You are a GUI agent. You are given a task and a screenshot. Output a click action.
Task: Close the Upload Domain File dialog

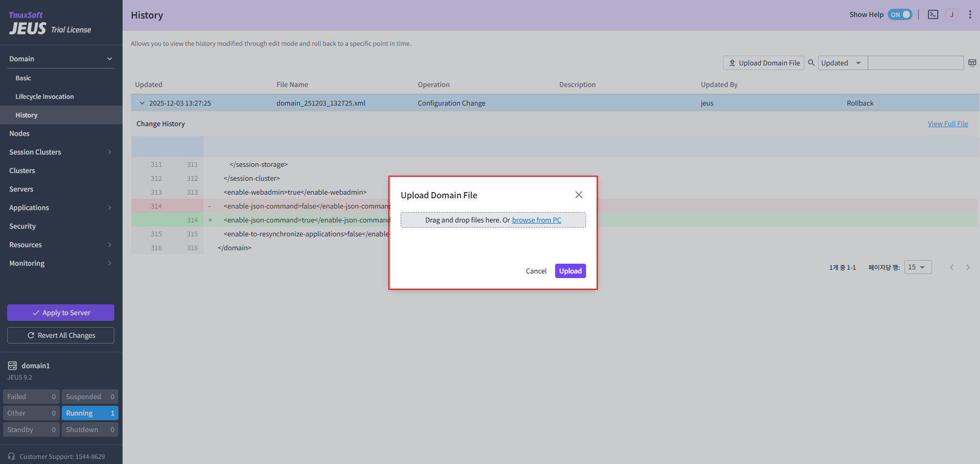point(578,195)
